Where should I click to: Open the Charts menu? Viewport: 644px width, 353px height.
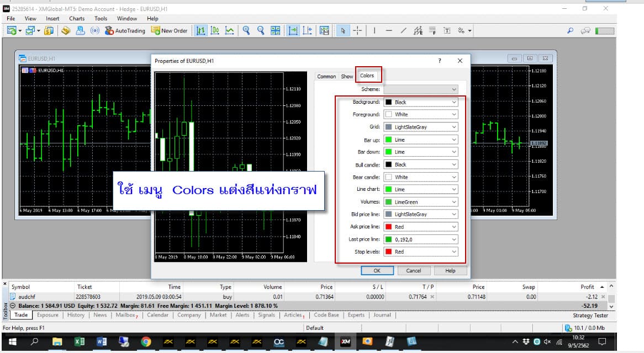pyautogui.click(x=77, y=19)
